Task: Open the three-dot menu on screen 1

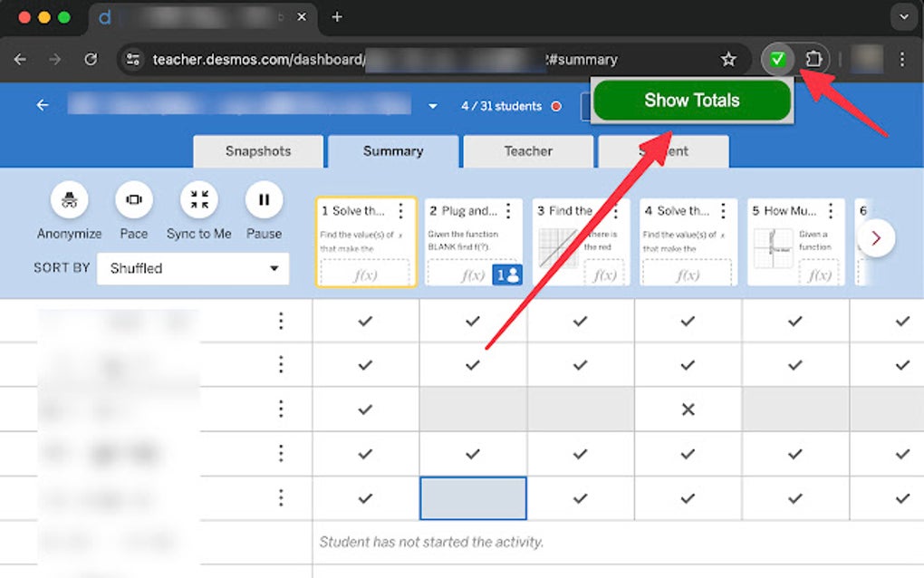Action: coord(402,210)
